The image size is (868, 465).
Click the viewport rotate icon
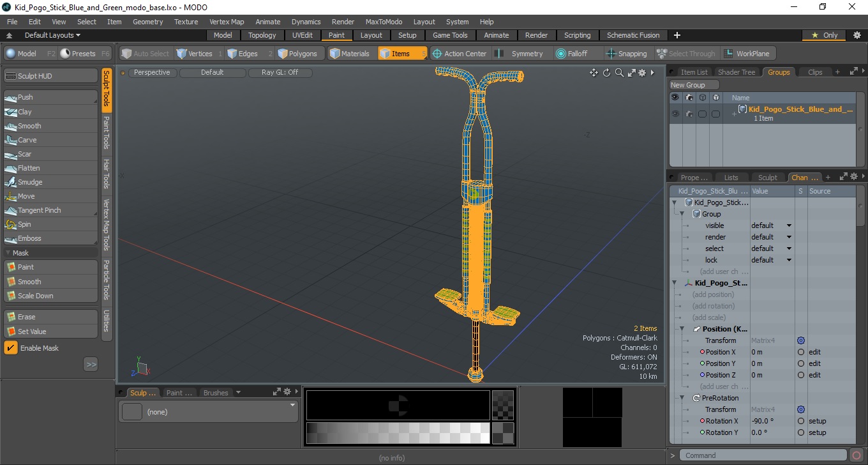click(606, 73)
